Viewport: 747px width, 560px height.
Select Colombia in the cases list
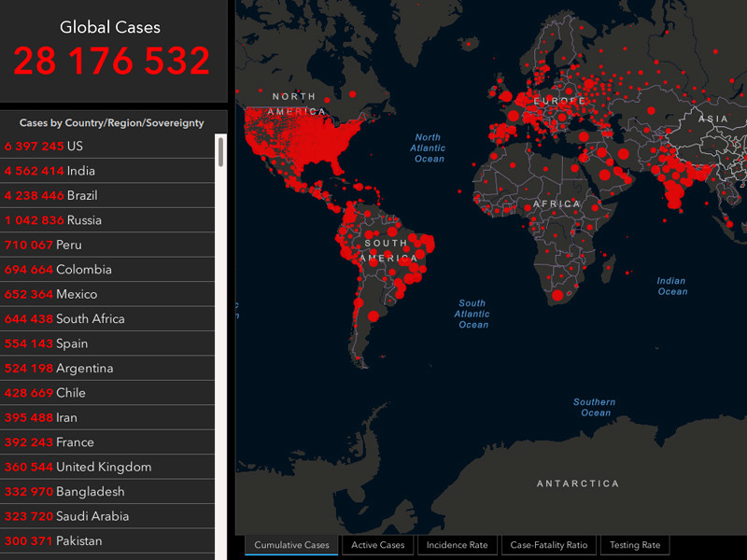[107, 270]
